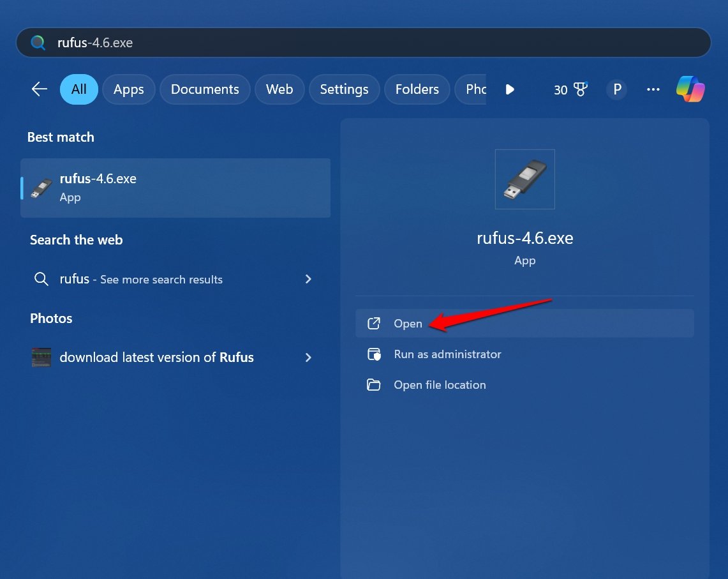The width and height of the screenshot is (728, 579).
Task: Expand the Rufus photo result chevron
Action: [x=308, y=357]
